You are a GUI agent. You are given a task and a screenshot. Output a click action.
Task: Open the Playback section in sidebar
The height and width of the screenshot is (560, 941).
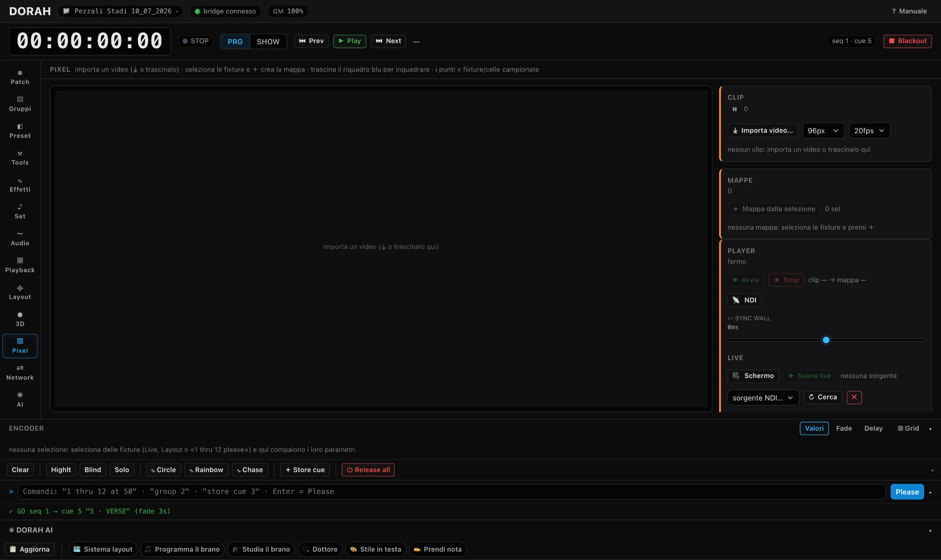tap(20, 266)
